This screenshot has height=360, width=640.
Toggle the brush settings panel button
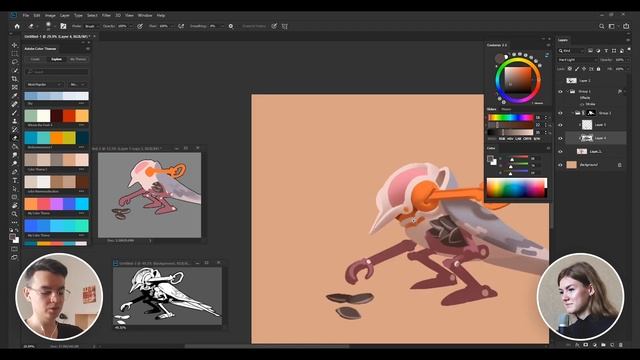[x=63, y=26]
